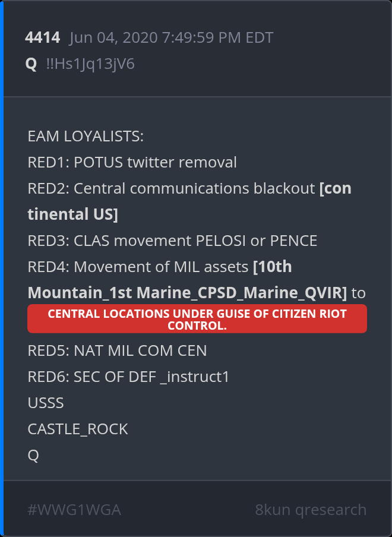Image resolution: width=392 pixels, height=537 pixels.
Task: Click the USSS line
Action: (x=46, y=403)
